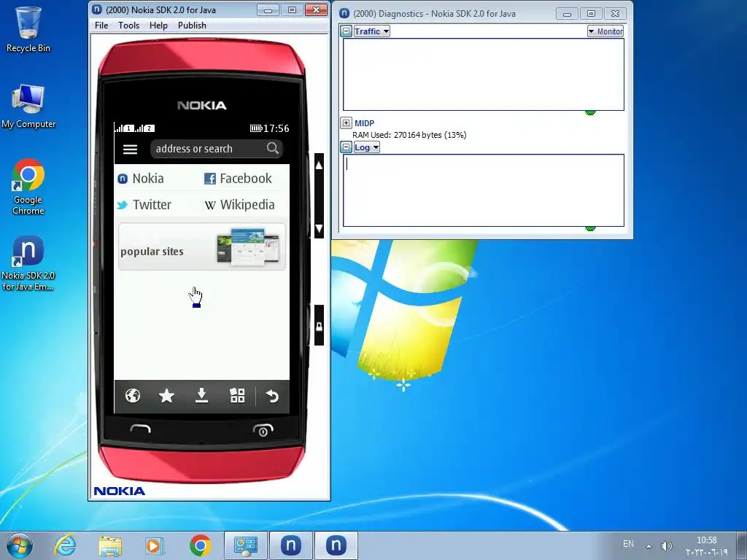Viewport: 747px width, 560px height.
Task: Open the Traffic dropdown in Diagnostics
Action: pyautogui.click(x=371, y=31)
